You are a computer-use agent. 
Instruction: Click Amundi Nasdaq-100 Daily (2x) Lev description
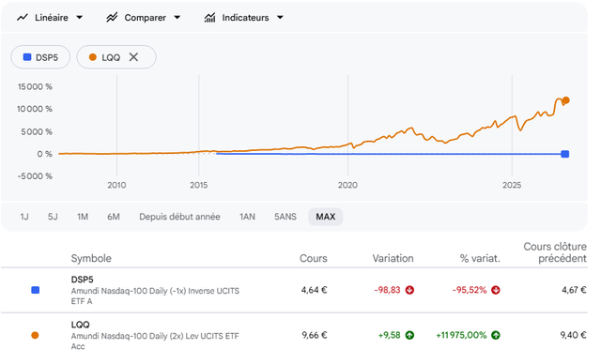(x=155, y=341)
